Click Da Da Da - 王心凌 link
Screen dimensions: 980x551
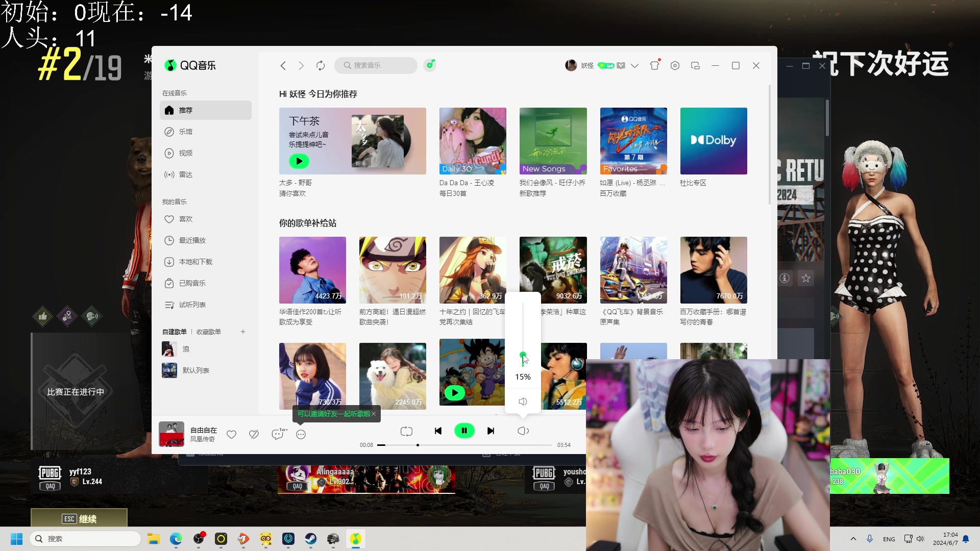[x=467, y=183]
